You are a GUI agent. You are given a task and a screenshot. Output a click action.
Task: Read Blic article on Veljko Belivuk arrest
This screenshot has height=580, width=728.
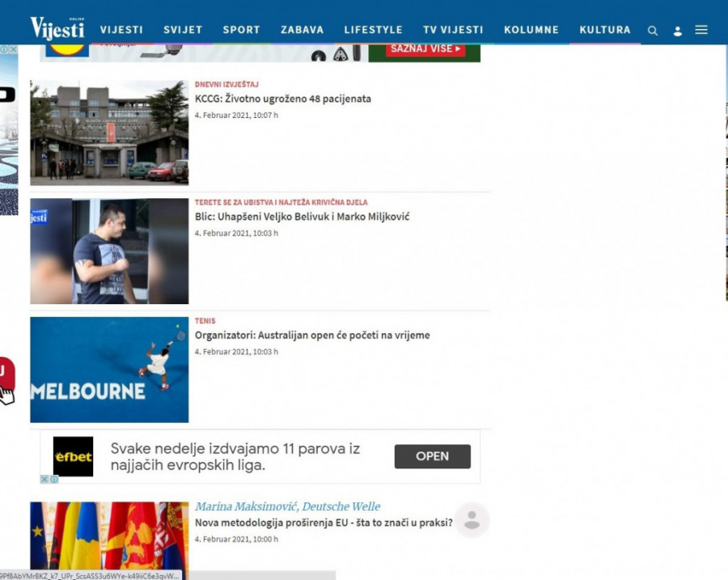pos(302,217)
